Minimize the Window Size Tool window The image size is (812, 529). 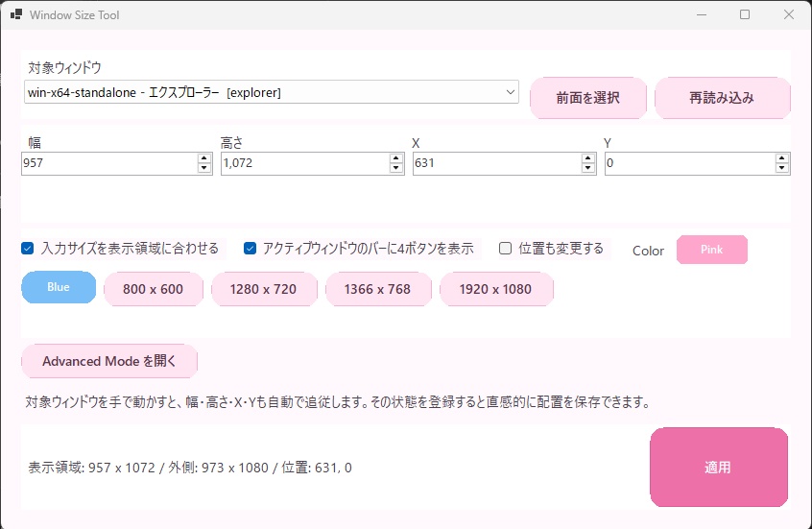(702, 14)
